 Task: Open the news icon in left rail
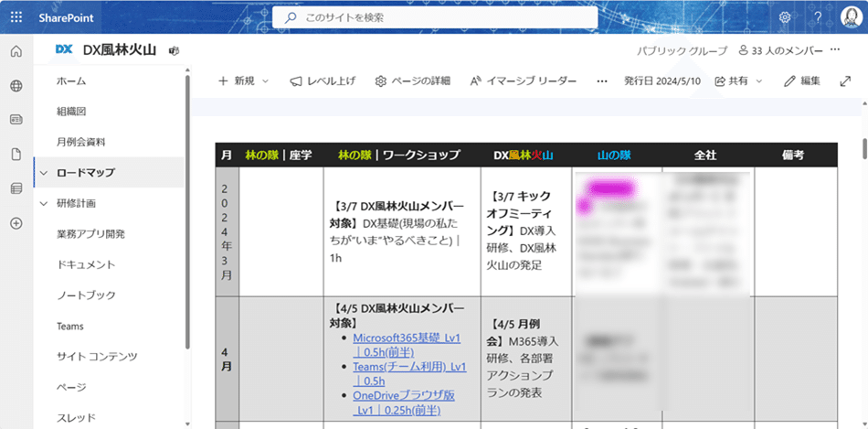[x=16, y=120]
